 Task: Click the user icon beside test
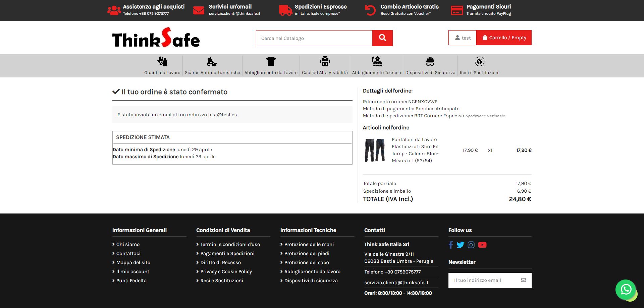pos(457,38)
